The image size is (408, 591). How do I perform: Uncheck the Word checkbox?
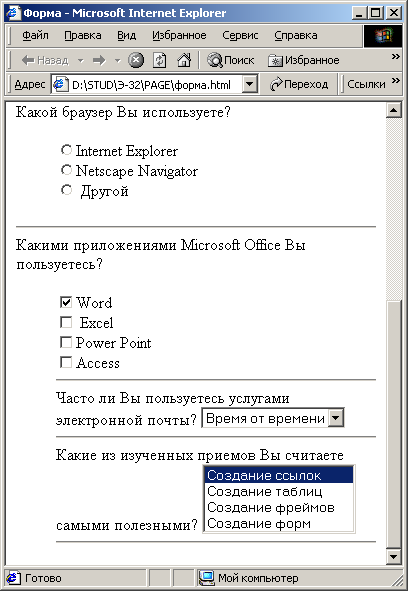click(66, 302)
